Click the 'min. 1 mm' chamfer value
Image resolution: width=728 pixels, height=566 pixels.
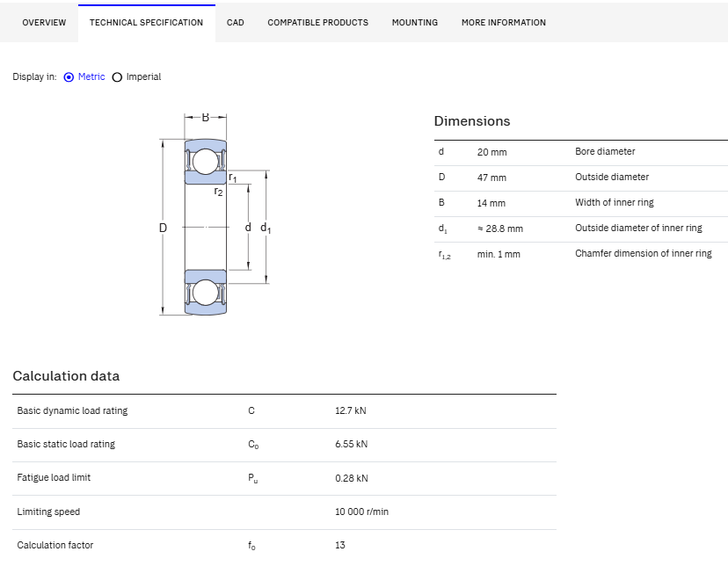(499, 254)
